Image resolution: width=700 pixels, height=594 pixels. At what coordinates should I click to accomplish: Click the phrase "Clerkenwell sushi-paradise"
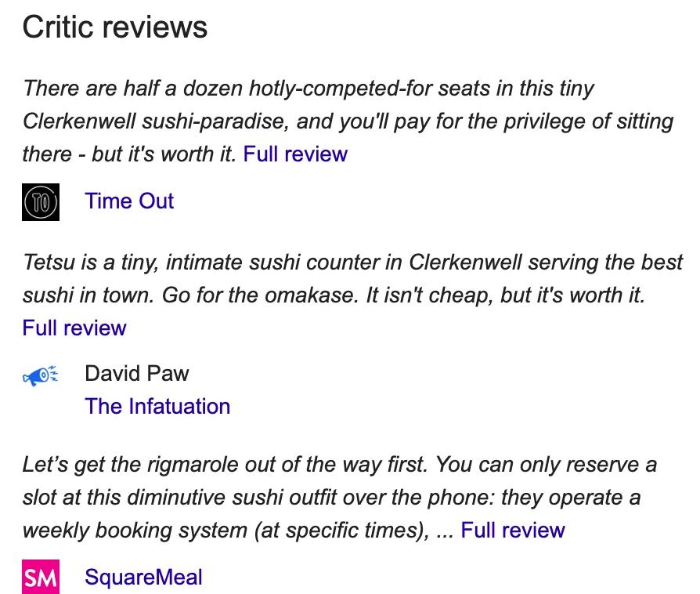point(167,121)
